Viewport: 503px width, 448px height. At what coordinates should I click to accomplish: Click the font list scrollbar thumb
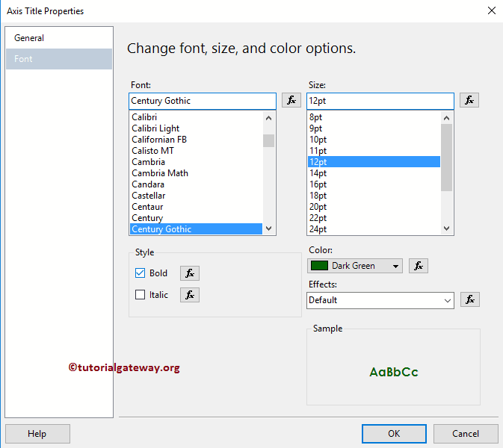pyautogui.click(x=268, y=140)
